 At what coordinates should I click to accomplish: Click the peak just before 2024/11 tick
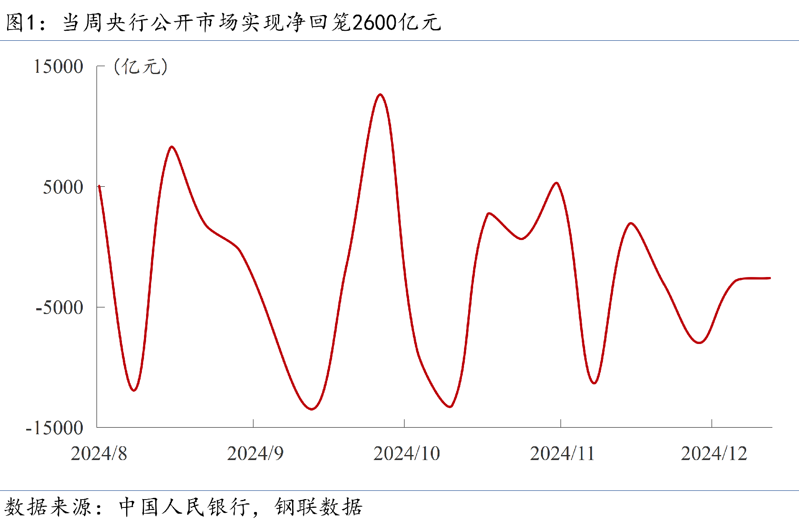point(556,183)
